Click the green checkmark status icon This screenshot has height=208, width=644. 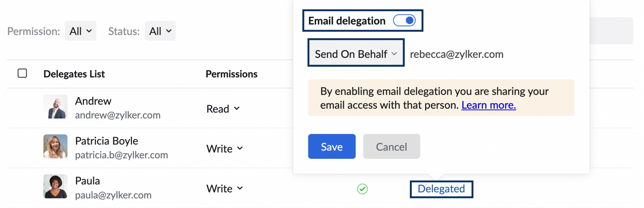coord(362,189)
